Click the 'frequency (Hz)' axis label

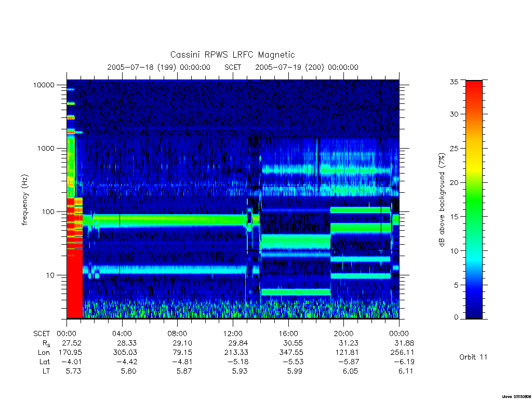(24, 200)
